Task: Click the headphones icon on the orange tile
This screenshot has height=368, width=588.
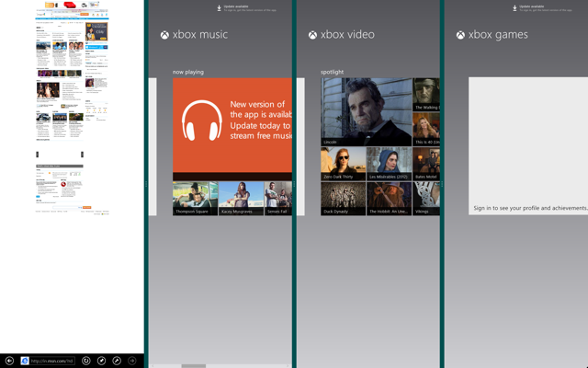Action: point(202,121)
